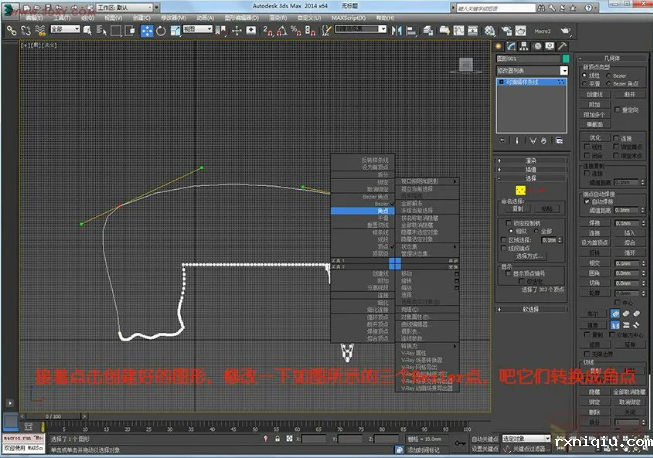The image size is (653, 458).
Task: Open the Motion command panel tab
Action: tap(537, 46)
